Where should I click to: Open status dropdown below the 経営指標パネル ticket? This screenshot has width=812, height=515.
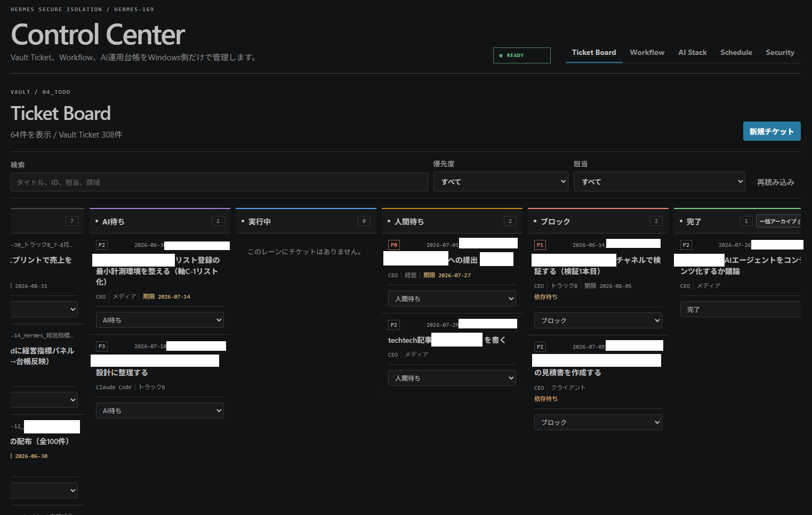pyautogui.click(x=44, y=400)
